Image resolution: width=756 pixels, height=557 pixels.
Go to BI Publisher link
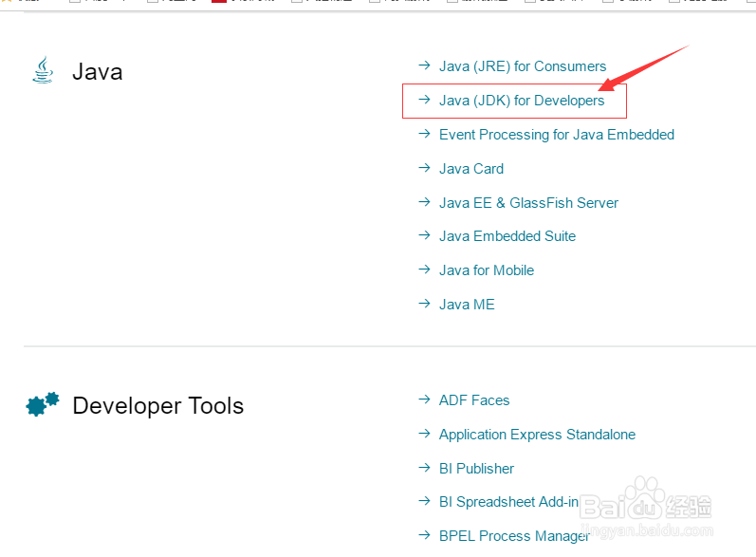476,469
